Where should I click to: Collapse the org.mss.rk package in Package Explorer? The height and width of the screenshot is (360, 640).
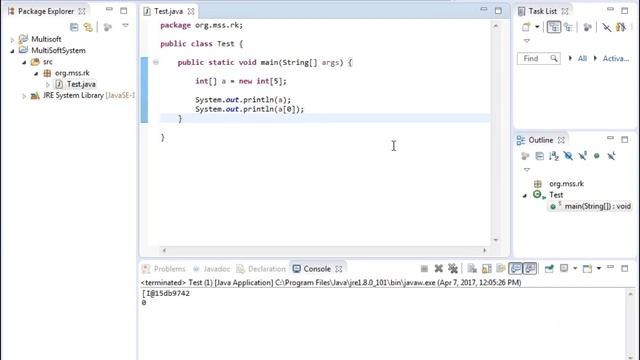click(36, 73)
